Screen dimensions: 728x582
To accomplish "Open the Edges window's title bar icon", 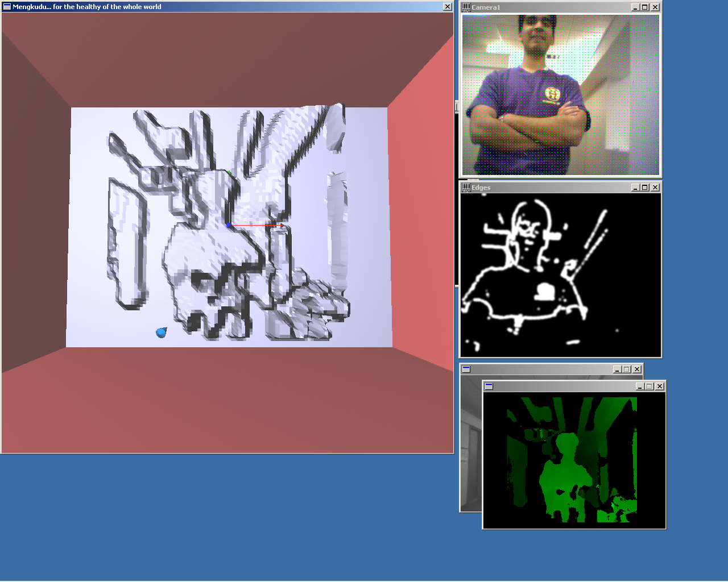I will [x=466, y=188].
